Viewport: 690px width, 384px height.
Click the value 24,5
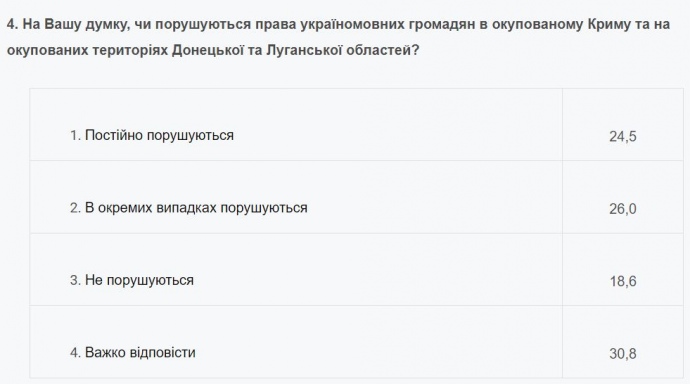(x=623, y=136)
